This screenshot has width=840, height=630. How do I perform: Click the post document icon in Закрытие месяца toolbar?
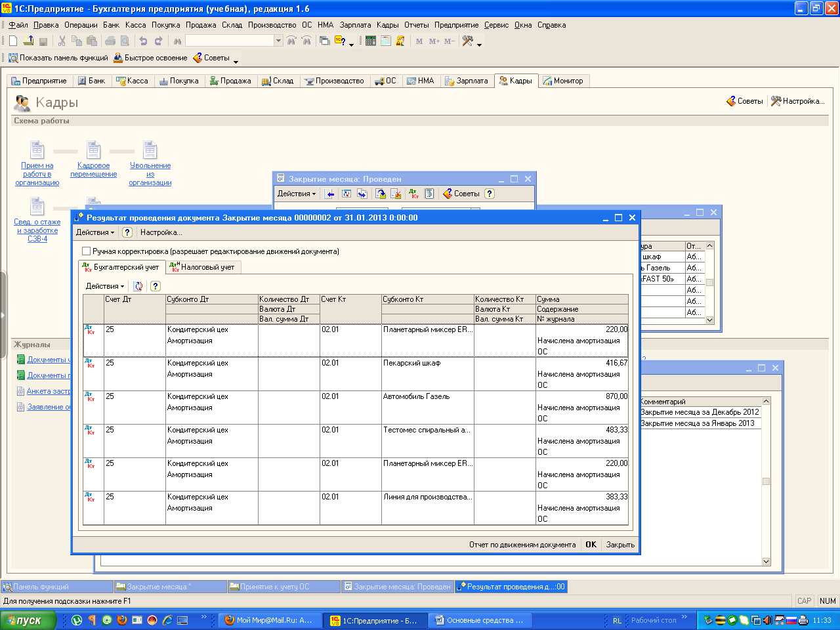(381, 194)
